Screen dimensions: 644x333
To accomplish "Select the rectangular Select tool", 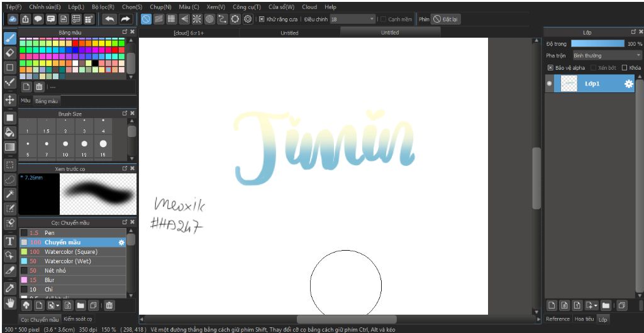I will (10, 165).
